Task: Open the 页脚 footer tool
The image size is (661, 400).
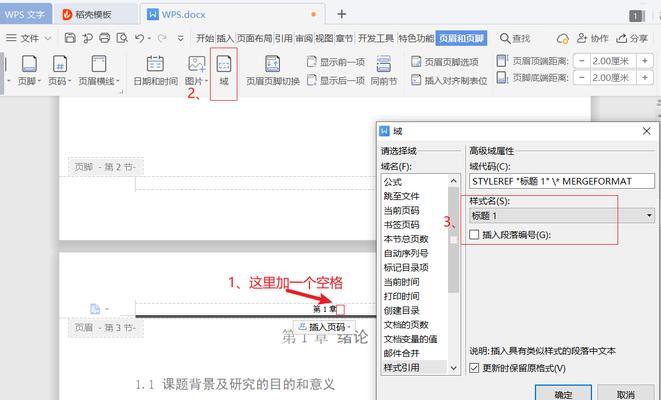Action: pos(29,70)
